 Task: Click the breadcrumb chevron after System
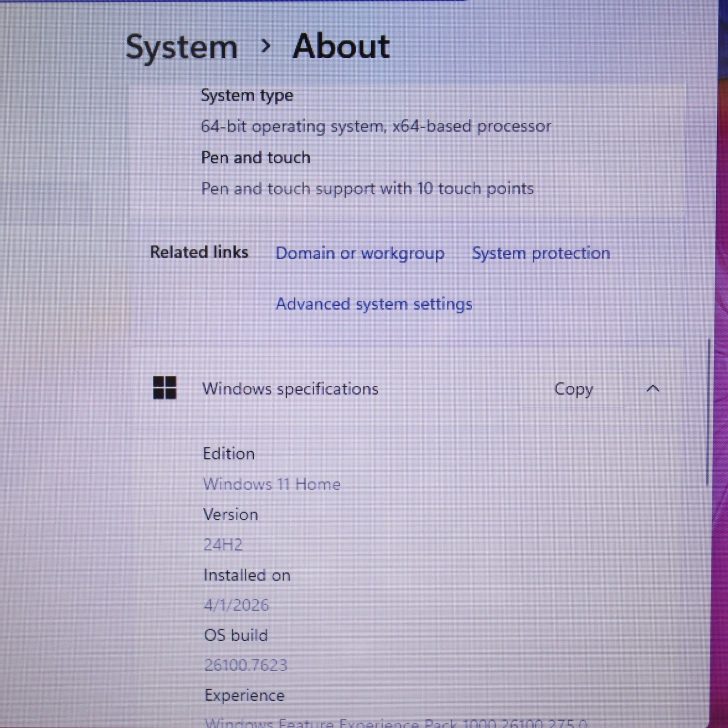pos(265,47)
